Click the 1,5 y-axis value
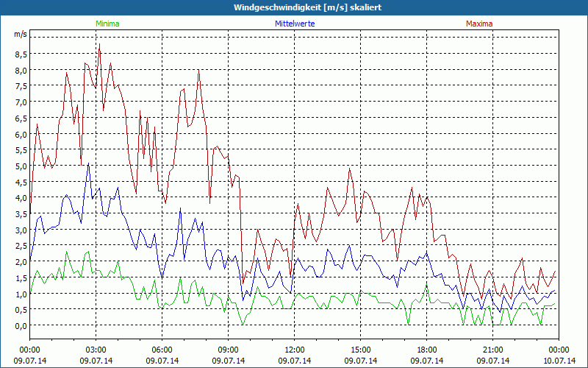The image size is (588, 368). pos(21,278)
